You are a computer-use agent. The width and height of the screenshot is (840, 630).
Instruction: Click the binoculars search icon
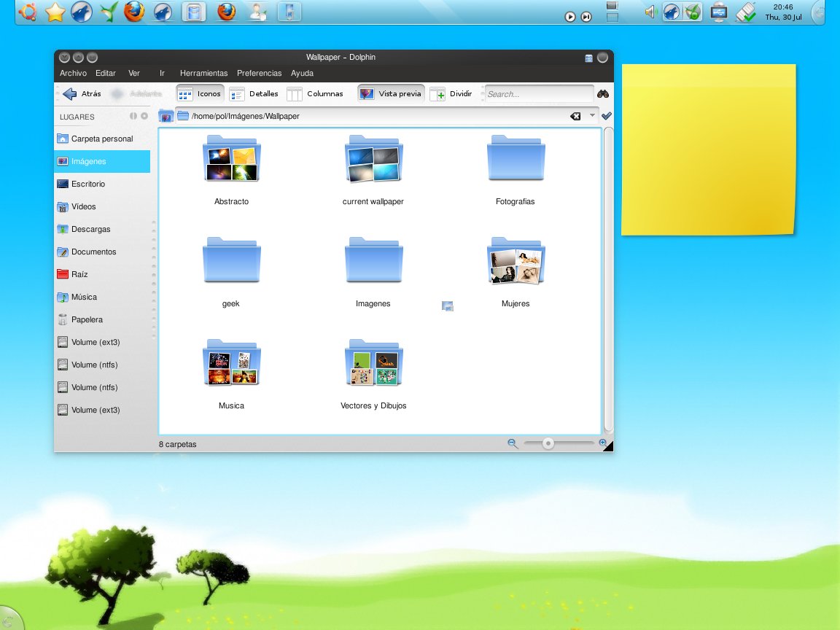click(x=603, y=94)
